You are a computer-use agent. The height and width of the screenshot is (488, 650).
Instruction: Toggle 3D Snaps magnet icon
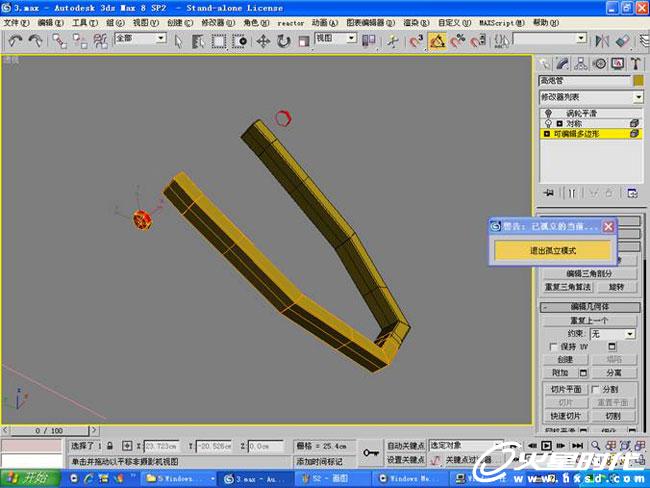(416, 41)
